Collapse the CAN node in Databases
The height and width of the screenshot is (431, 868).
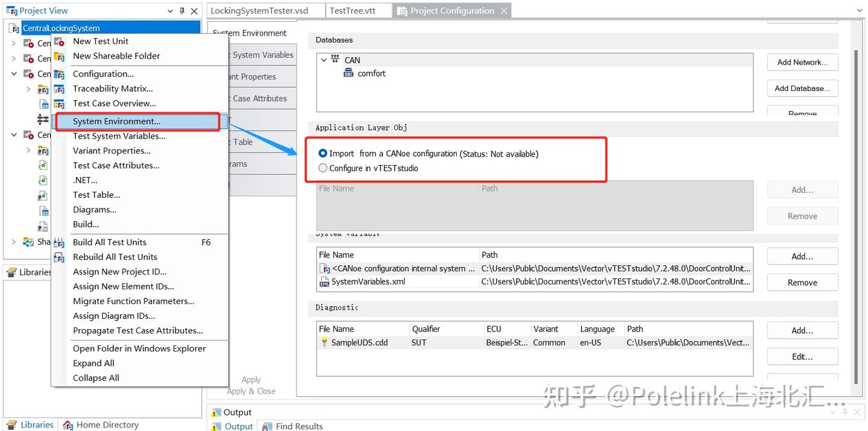click(x=324, y=60)
